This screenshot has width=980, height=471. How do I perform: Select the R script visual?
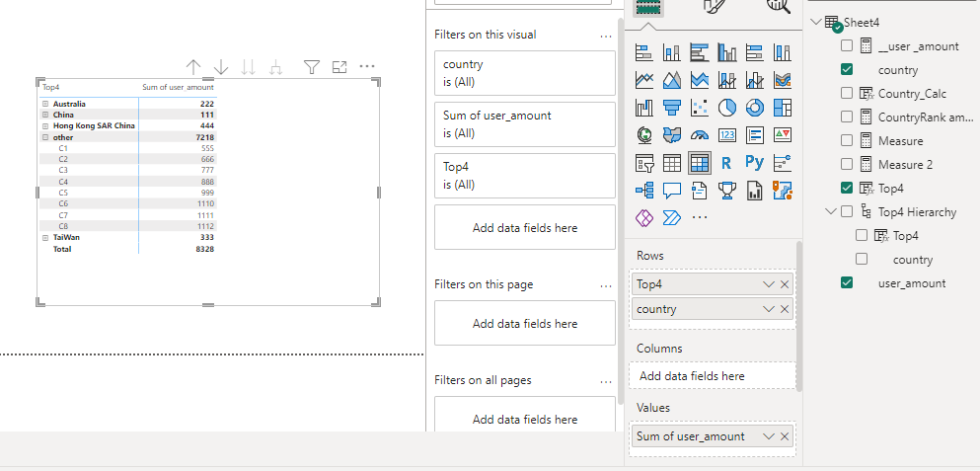click(727, 163)
